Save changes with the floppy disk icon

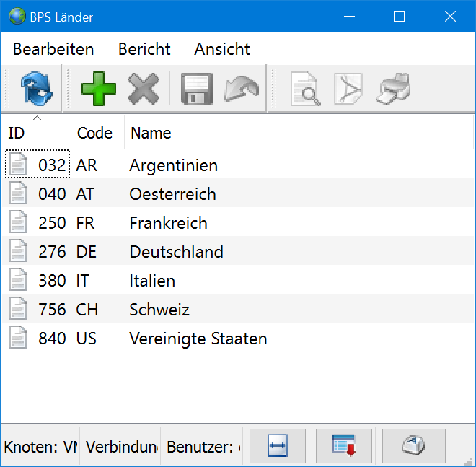pos(195,90)
